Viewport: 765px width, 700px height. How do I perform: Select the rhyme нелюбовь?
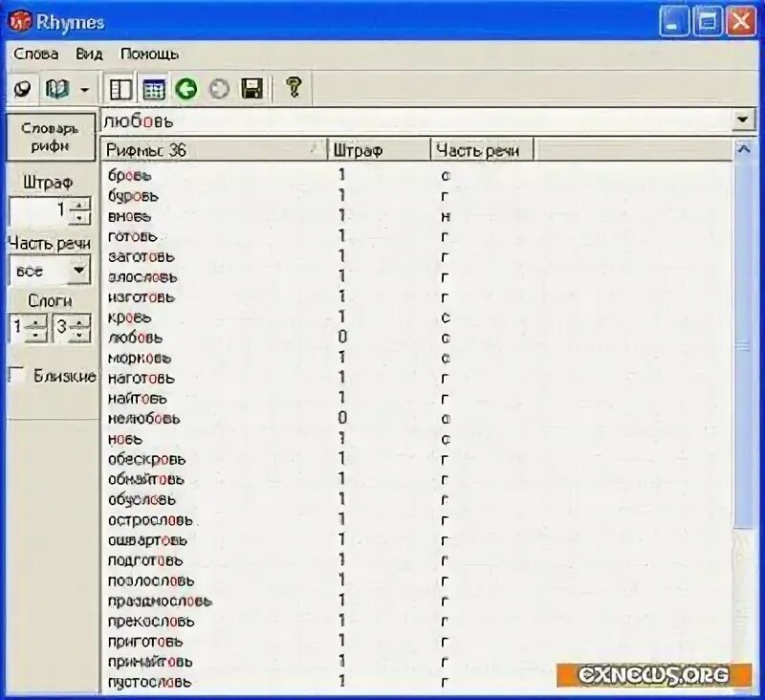(x=144, y=419)
